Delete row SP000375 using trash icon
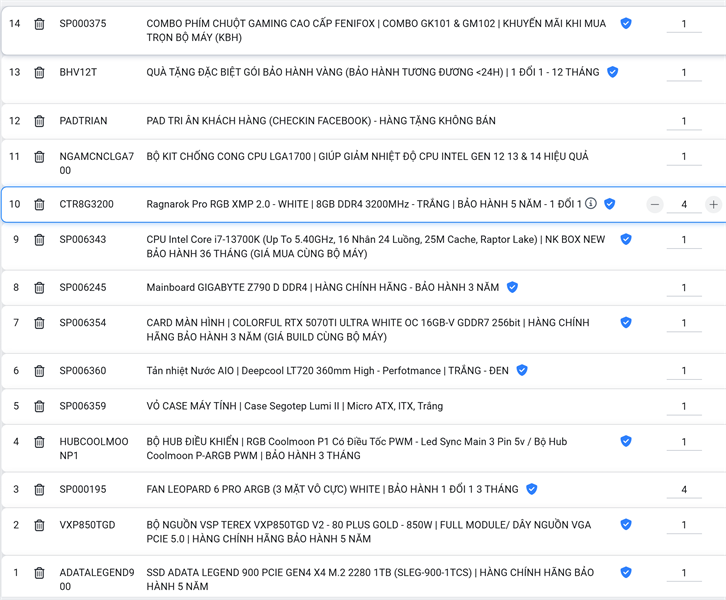726x600 pixels. 39,24
